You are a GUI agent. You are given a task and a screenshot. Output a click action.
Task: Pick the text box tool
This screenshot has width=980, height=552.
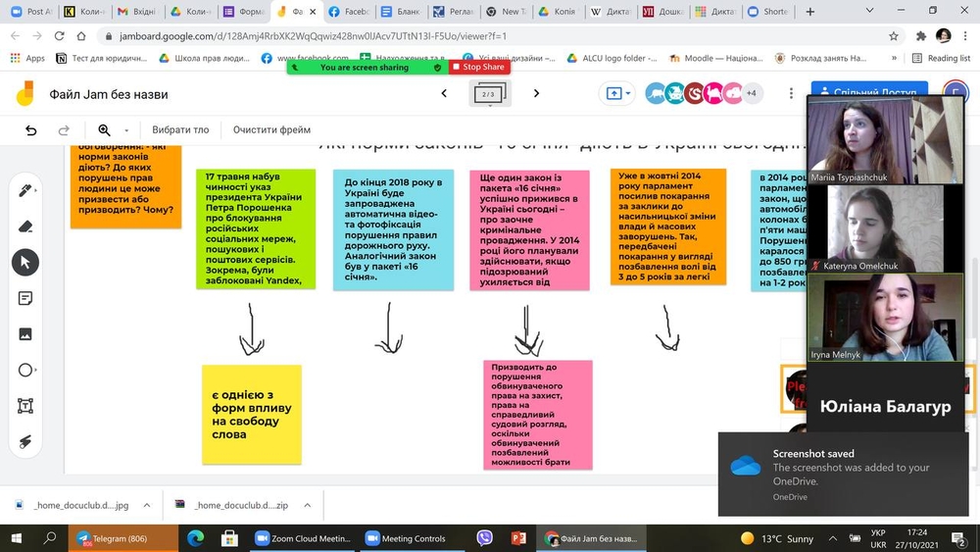click(26, 406)
